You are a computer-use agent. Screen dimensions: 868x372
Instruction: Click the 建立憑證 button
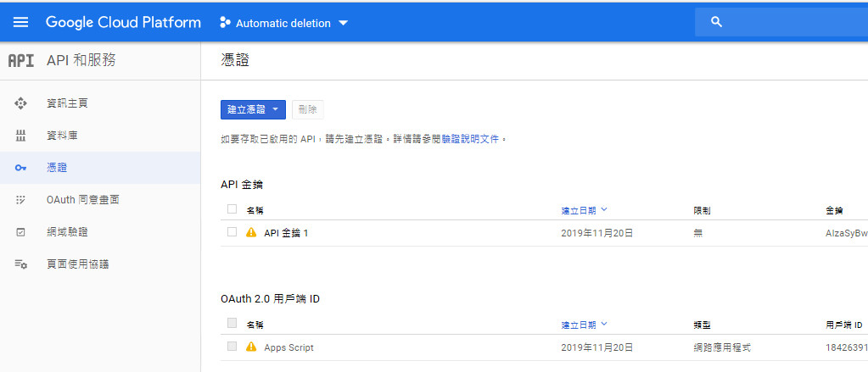tap(253, 109)
